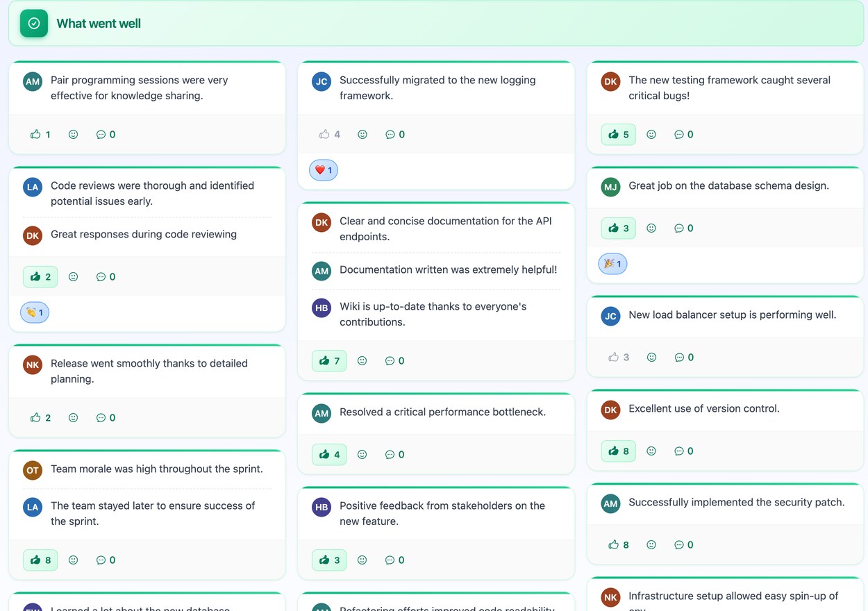
Task: Toggle thumbs up on code reviews card
Action: point(40,277)
